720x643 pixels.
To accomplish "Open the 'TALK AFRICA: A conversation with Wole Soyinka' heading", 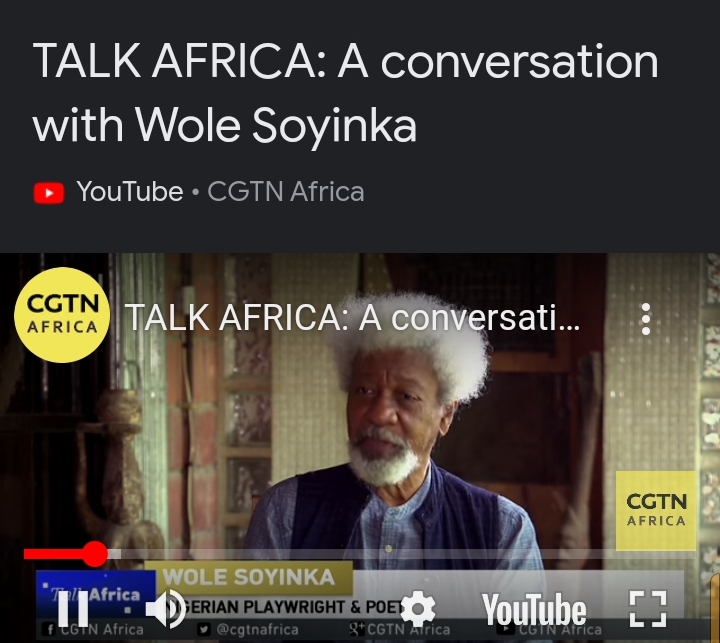I will pos(345,92).
